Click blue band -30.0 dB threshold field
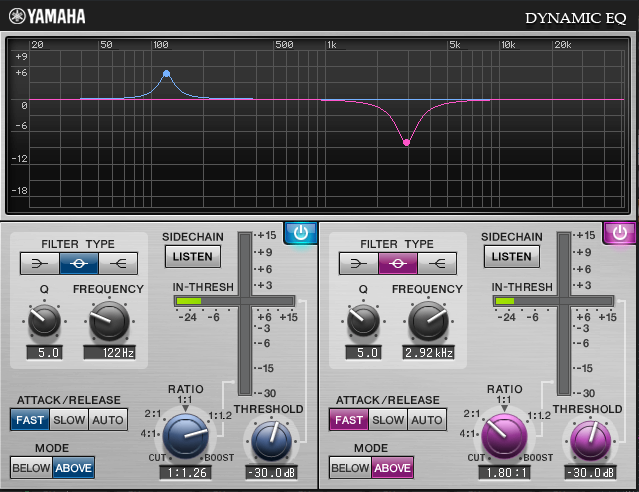Viewport: 639px width, 492px height. coord(271,473)
